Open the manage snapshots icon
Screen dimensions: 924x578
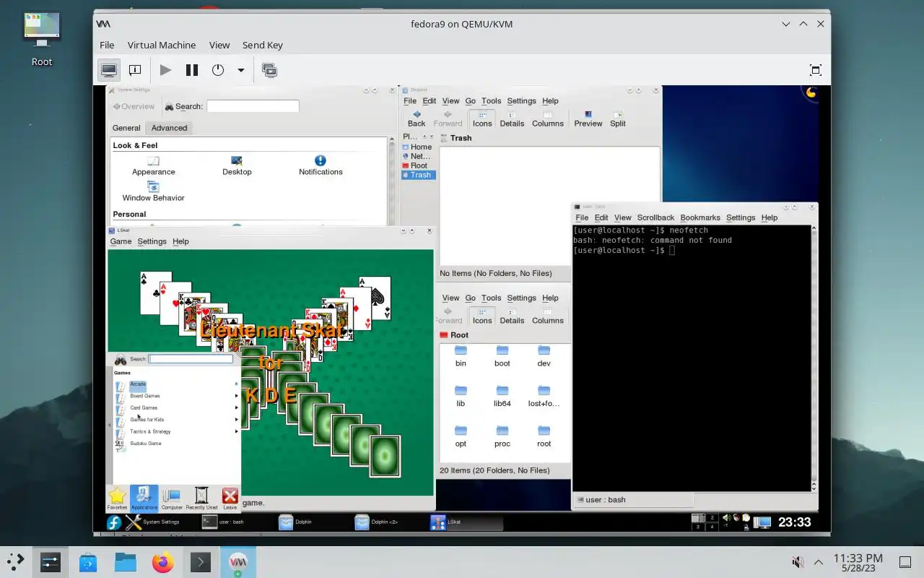tap(269, 70)
